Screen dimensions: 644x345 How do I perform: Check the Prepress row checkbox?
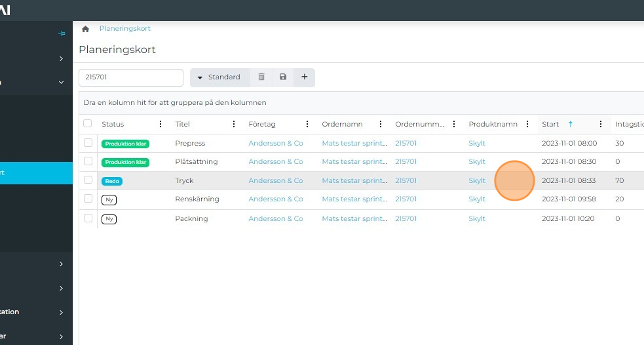click(88, 143)
